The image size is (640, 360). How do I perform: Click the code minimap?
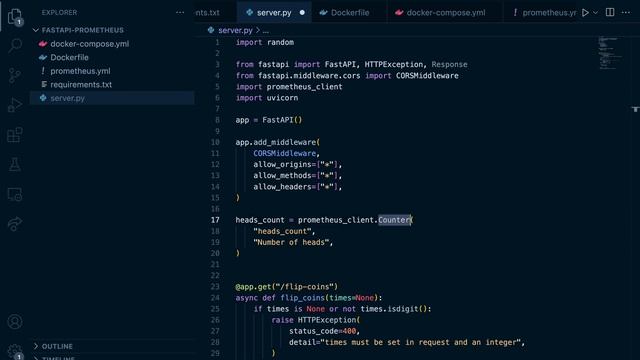pyautogui.click(x=609, y=53)
